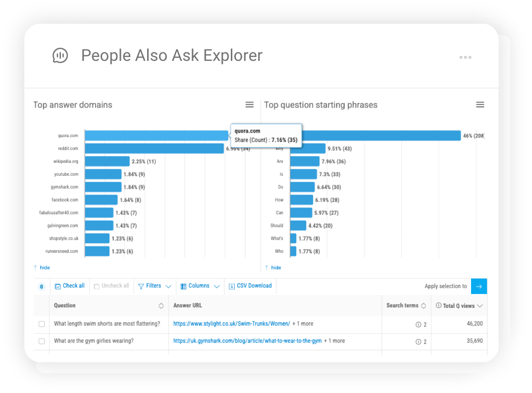Click the sort chevron on Search terms header
Viewport: 532px width, 393px height.
click(x=424, y=305)
